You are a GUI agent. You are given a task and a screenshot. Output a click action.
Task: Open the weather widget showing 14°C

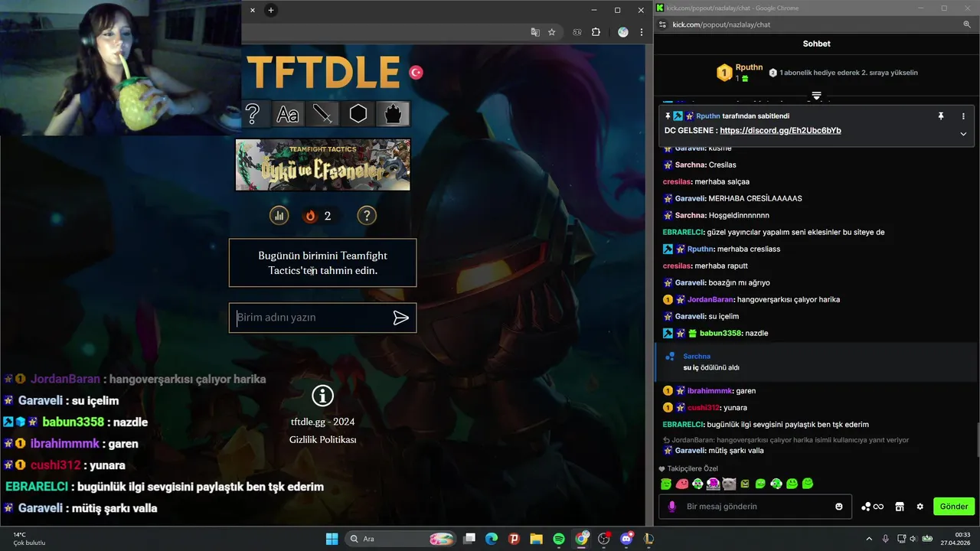tap(28, 539)
